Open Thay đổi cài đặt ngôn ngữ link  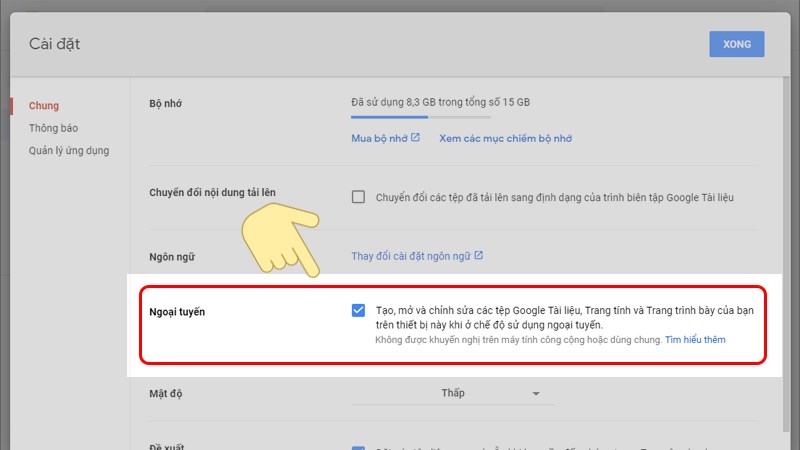[x=411, y=256]
